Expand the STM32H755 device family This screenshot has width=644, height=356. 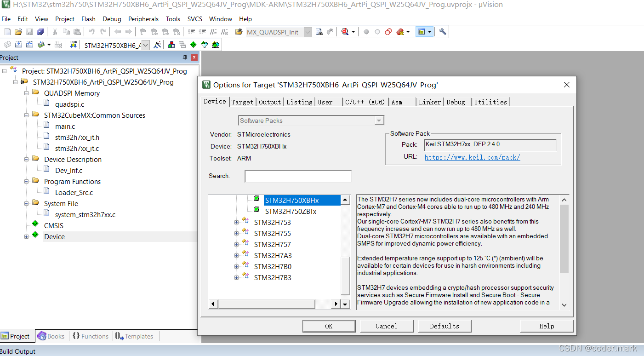(x=237, y=233)
